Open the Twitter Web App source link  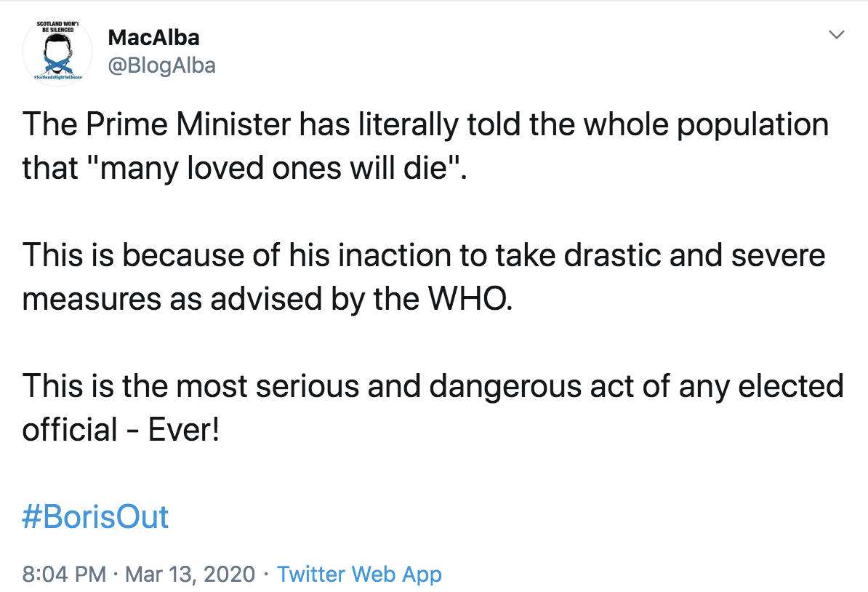pos(359,574)
